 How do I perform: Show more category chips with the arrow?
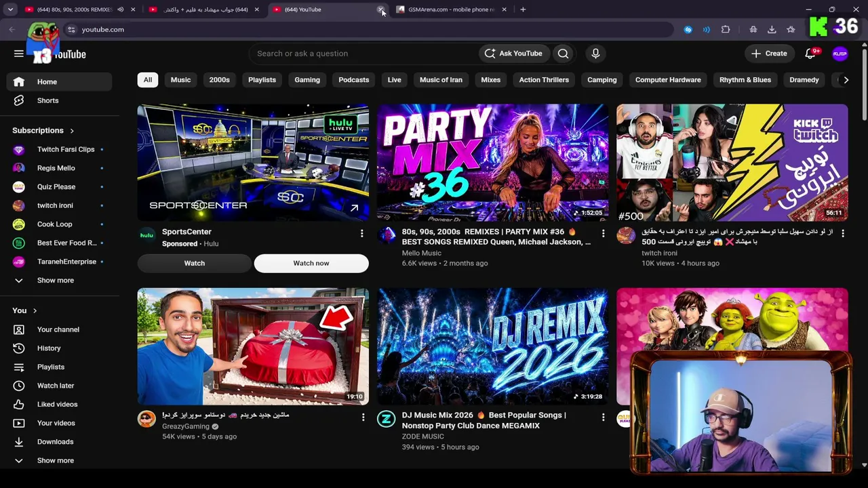tap(845, 80)
